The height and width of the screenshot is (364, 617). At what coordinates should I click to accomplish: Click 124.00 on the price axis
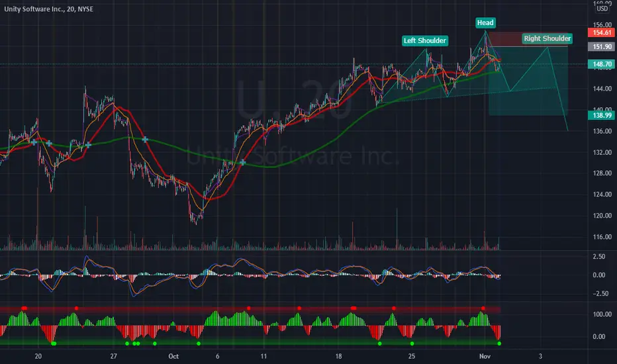602,195
